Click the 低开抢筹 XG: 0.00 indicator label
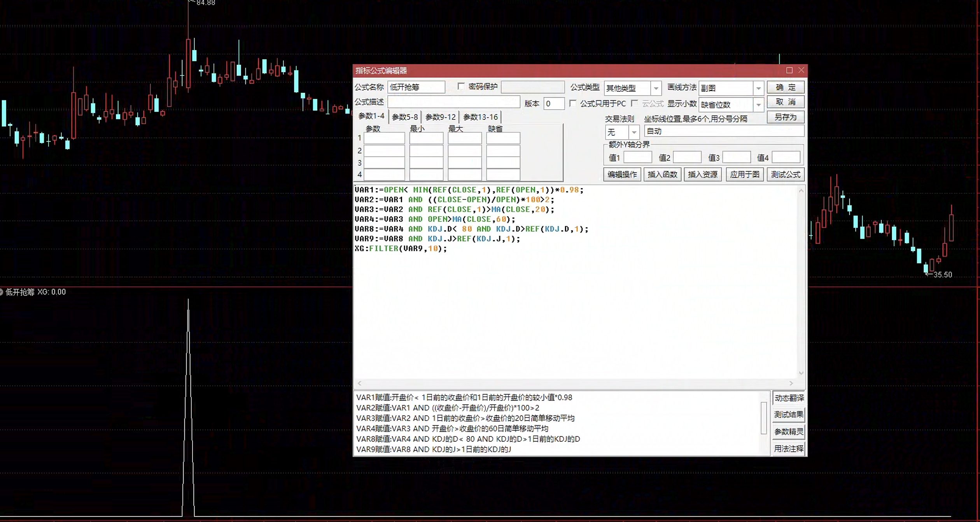 point(35,292)
